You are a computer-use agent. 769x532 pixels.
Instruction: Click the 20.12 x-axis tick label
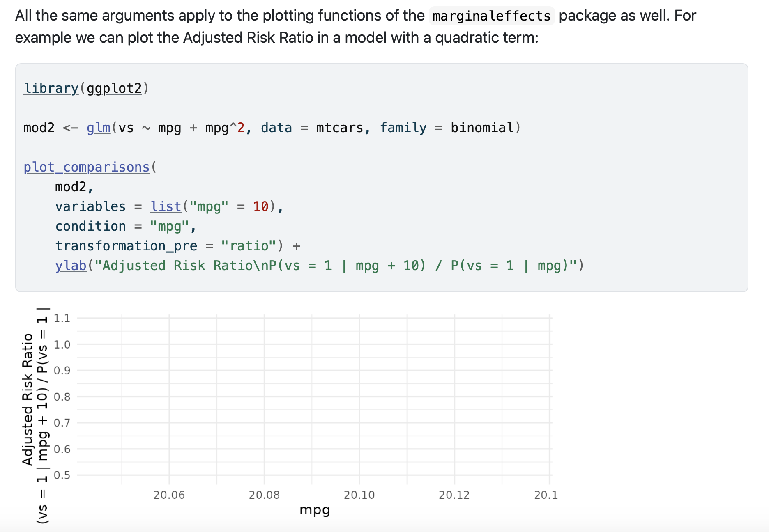pyautogui.click(x=454, y=495)
